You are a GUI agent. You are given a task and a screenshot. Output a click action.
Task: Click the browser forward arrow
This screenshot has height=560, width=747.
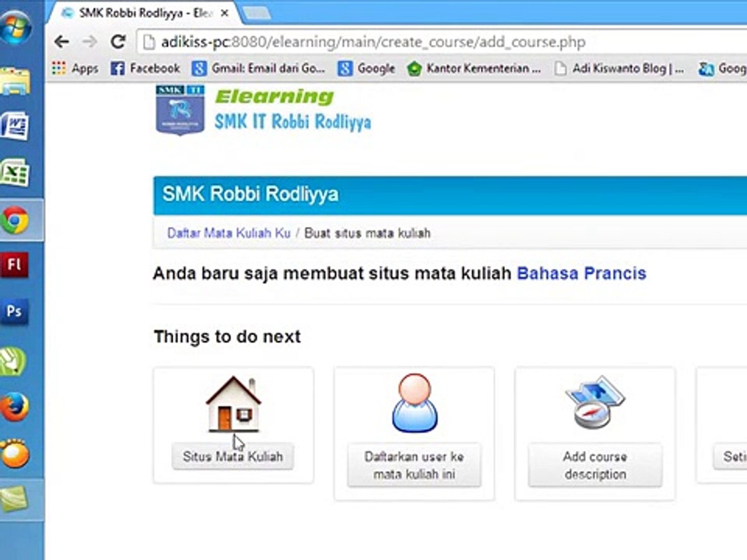[x=90, y=41]
